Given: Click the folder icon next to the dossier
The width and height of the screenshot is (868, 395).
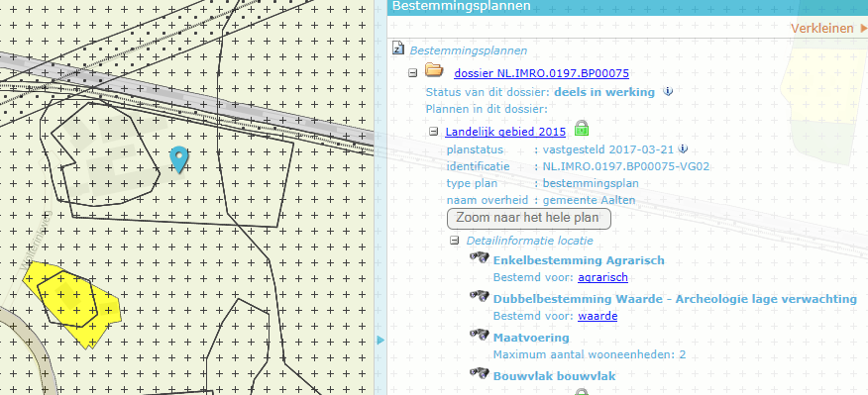Looking at the screenshot, I should point(434,69).
